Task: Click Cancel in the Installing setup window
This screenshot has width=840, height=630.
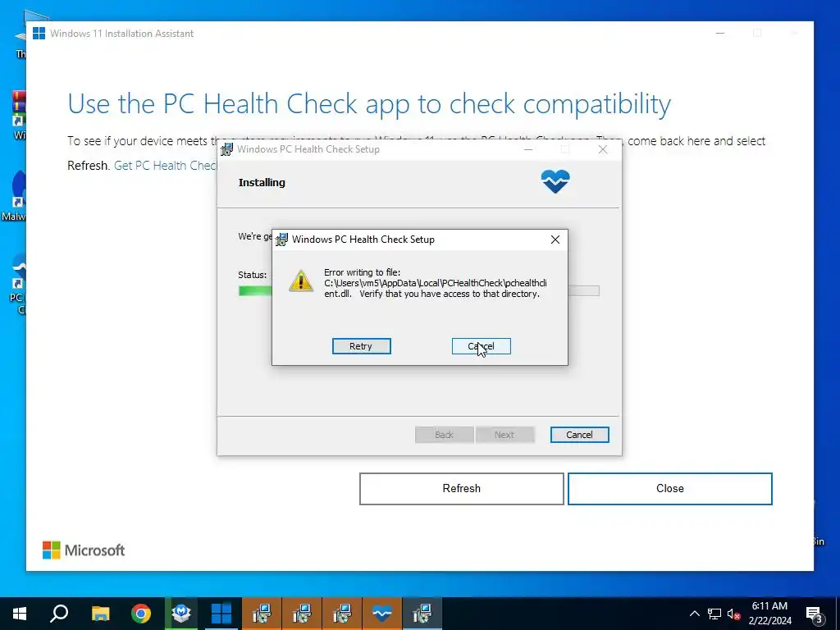Action: [x=579, y=435]
